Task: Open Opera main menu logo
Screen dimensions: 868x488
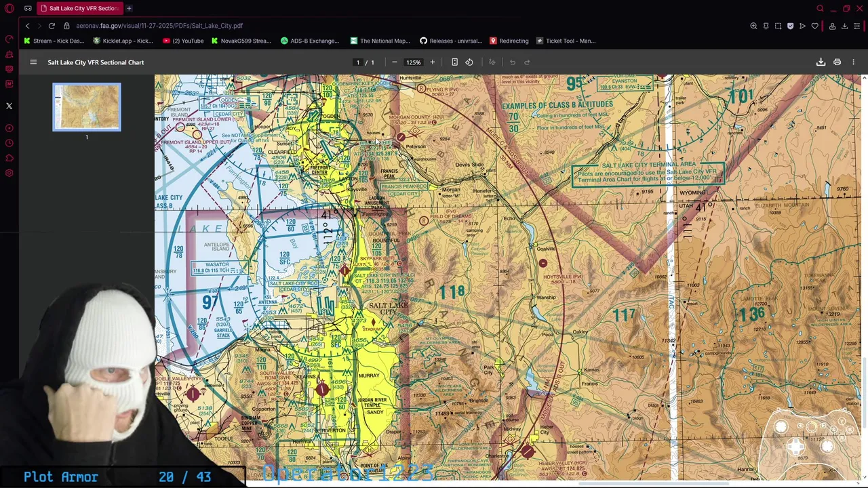Action: 9,8
